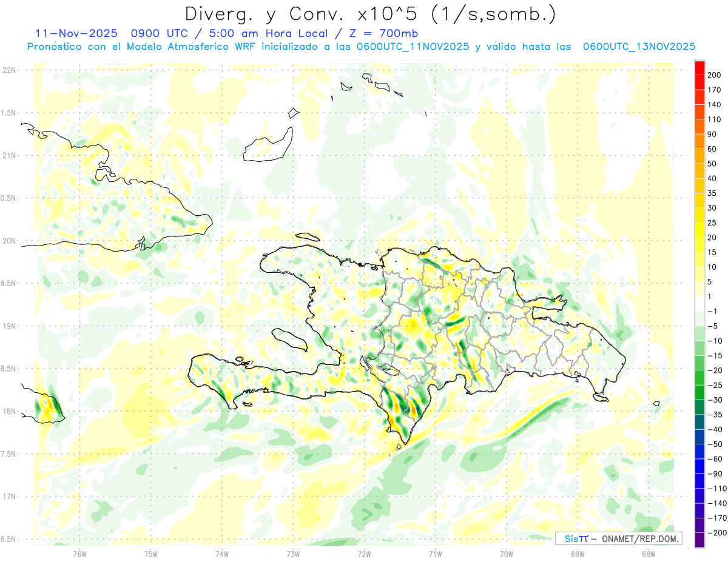This screenshot has height=562, width=728.
Task: Click the '1.5N' latitude label
Action: pyautogui.click(x=8, y=113)
